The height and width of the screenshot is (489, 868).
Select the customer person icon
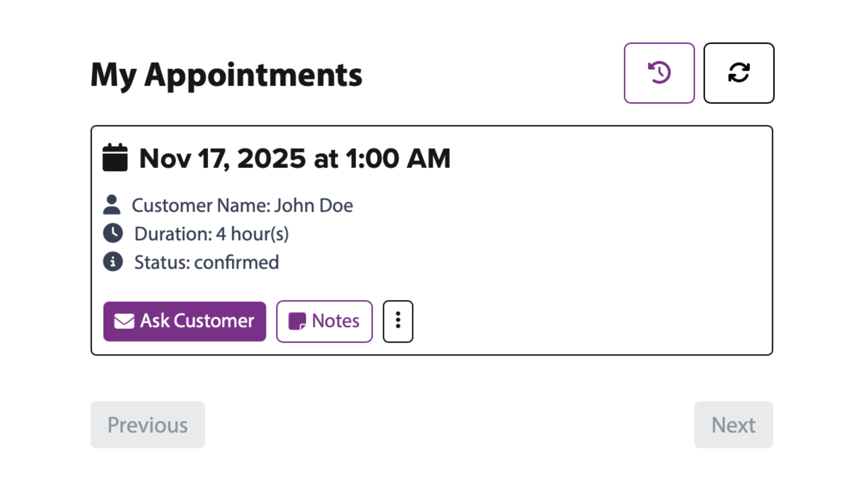(112, 205)
